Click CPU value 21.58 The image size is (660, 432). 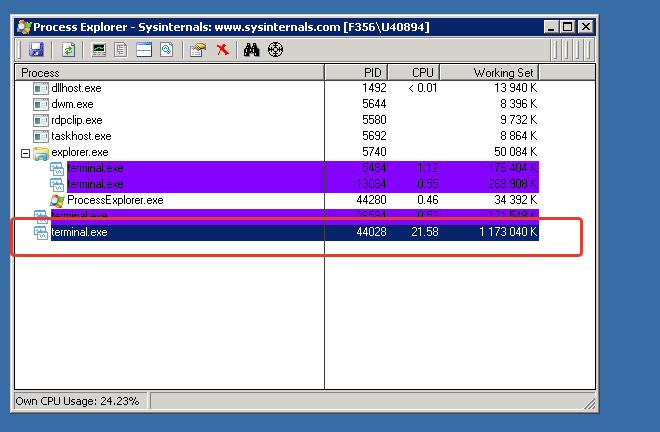425,232
